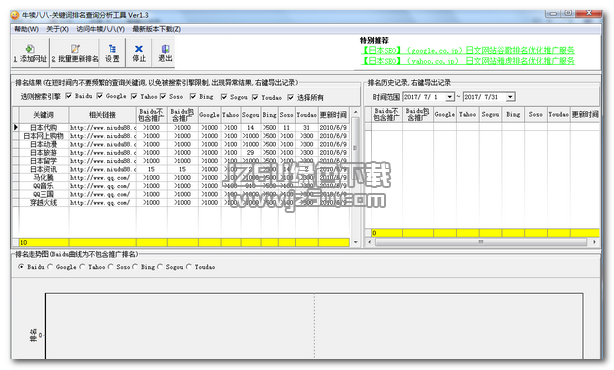Click the 更新时间 column header in results table

click(x=333, y=115)
